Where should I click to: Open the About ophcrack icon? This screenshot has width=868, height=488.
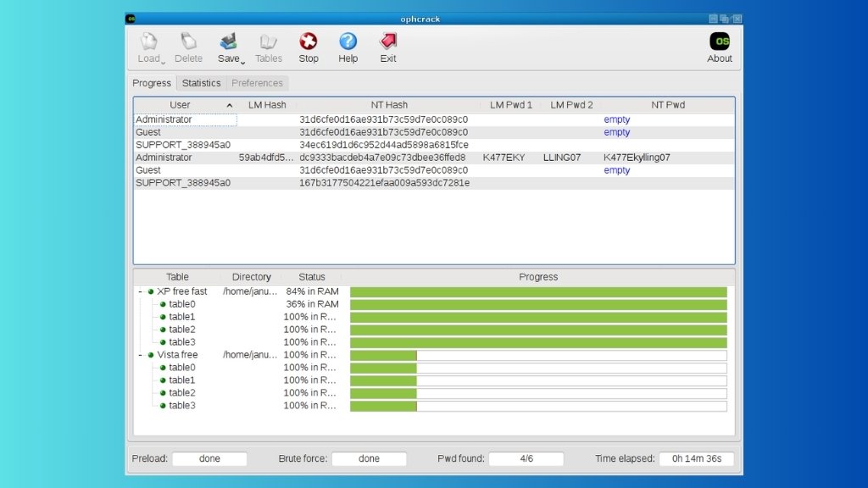point(720,42)
